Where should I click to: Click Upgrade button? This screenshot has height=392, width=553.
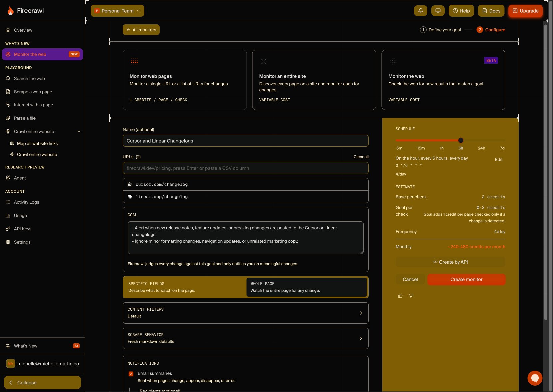click(x=526, y=11)
